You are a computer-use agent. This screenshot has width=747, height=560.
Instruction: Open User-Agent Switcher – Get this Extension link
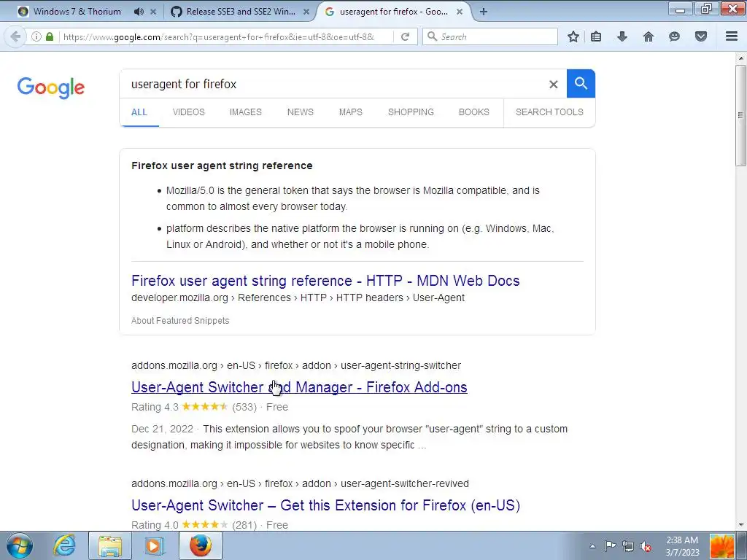tap(326, 505)
